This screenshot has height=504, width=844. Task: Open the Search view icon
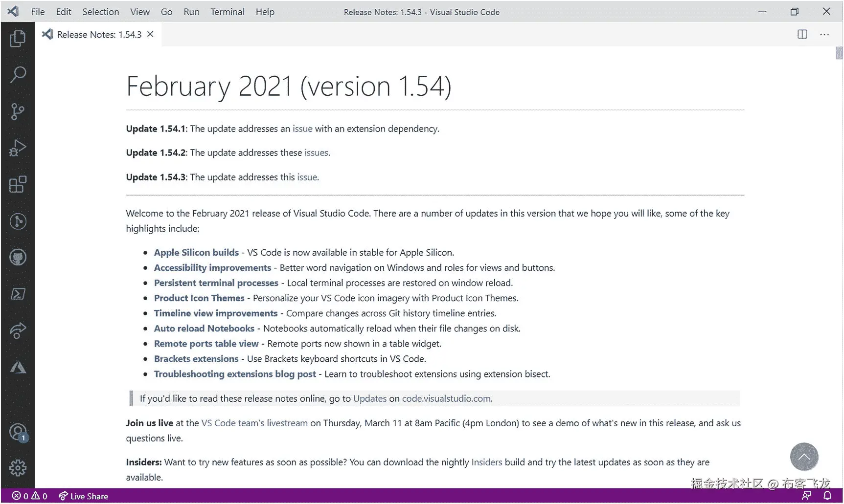18,75
